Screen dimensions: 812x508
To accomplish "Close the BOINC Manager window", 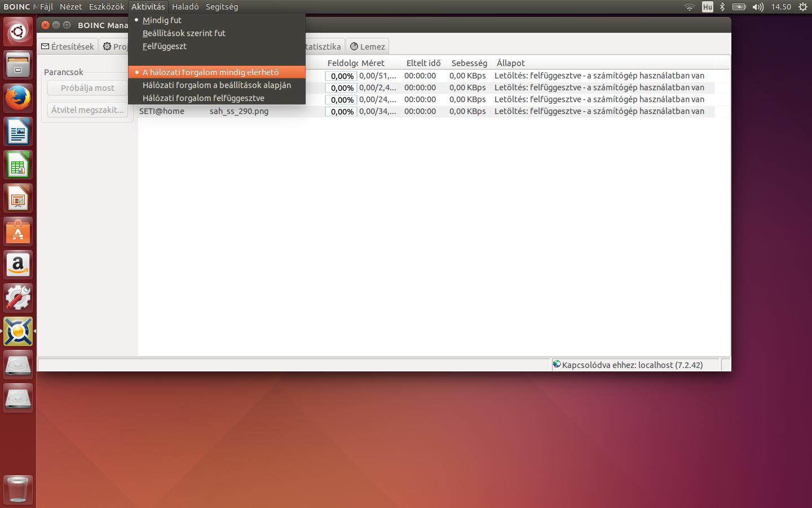I will 46,25.
